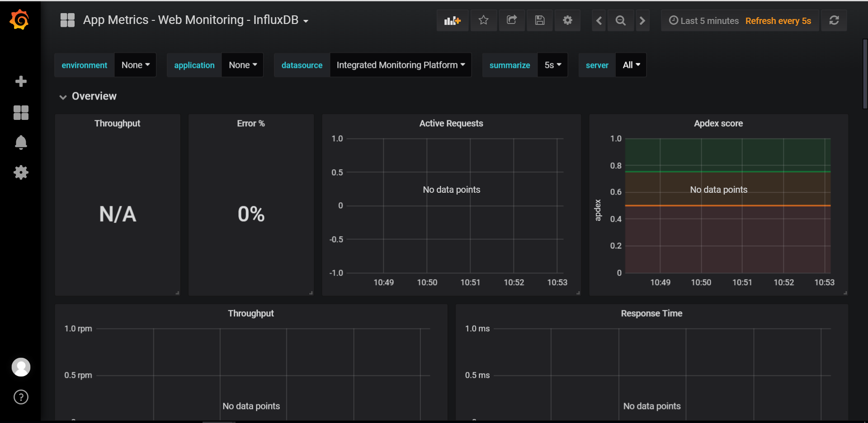Open Error % panel title menu
The height and width of the screenshot is (423, 868).
click(x=251, y=124)
